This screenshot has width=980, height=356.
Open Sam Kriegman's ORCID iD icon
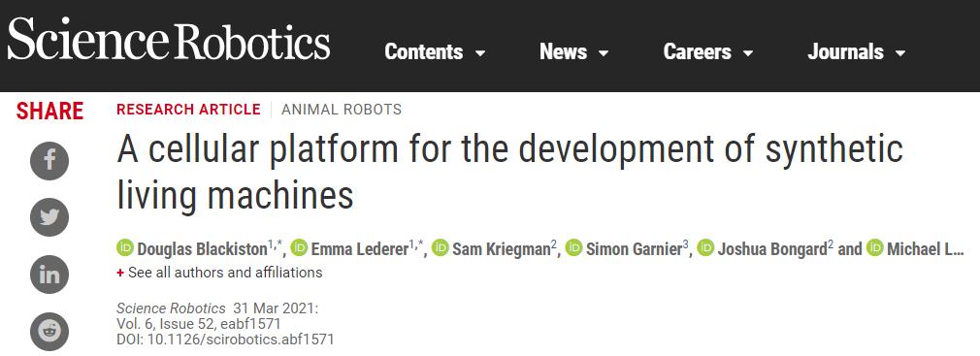(x=441, y=248)
